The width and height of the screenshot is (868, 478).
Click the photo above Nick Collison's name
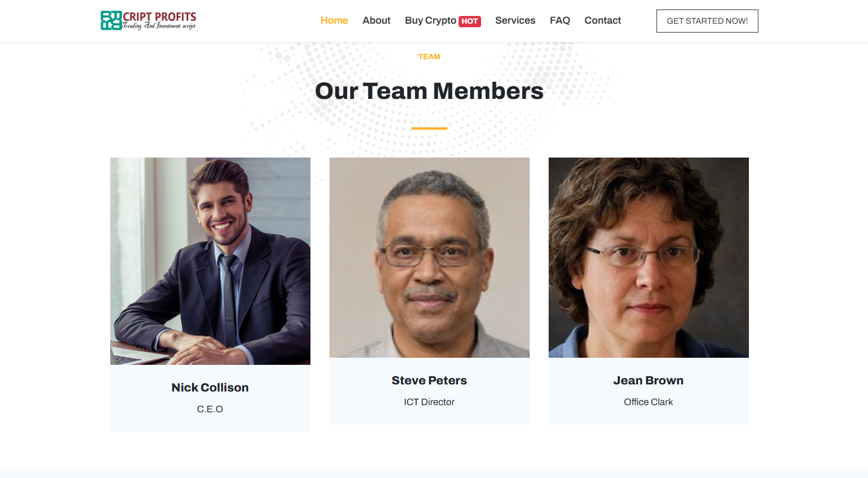[210, 261]
